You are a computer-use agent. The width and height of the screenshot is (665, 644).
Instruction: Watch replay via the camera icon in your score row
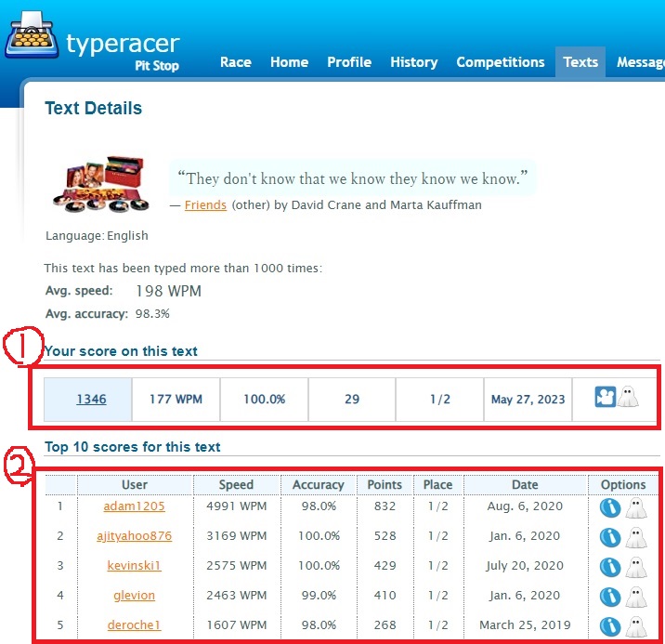point(606,397)
